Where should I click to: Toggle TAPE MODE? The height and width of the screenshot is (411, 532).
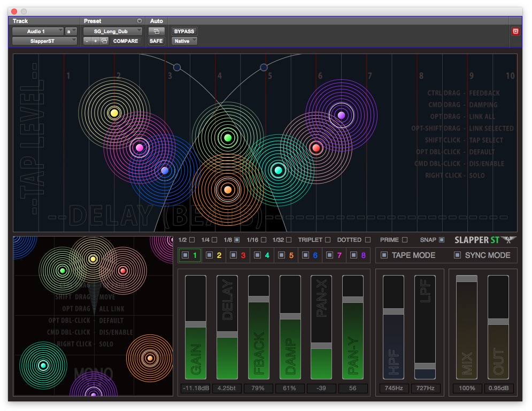pos(384,255)
